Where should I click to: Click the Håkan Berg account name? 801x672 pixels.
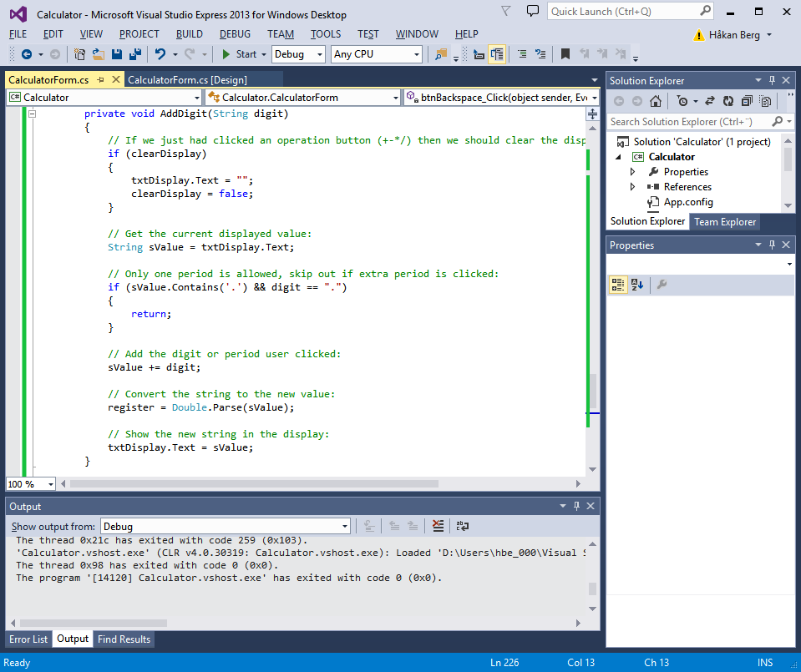(734, 35)
